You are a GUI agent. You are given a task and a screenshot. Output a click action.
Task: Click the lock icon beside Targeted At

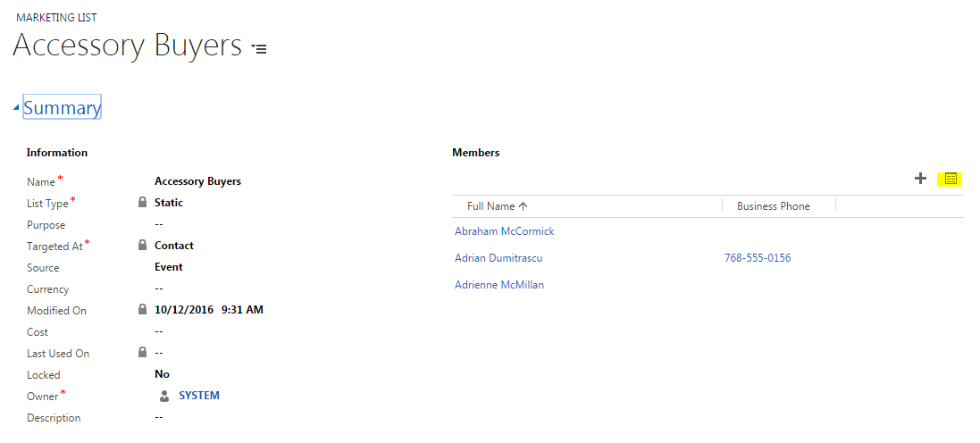coord(143,246)
